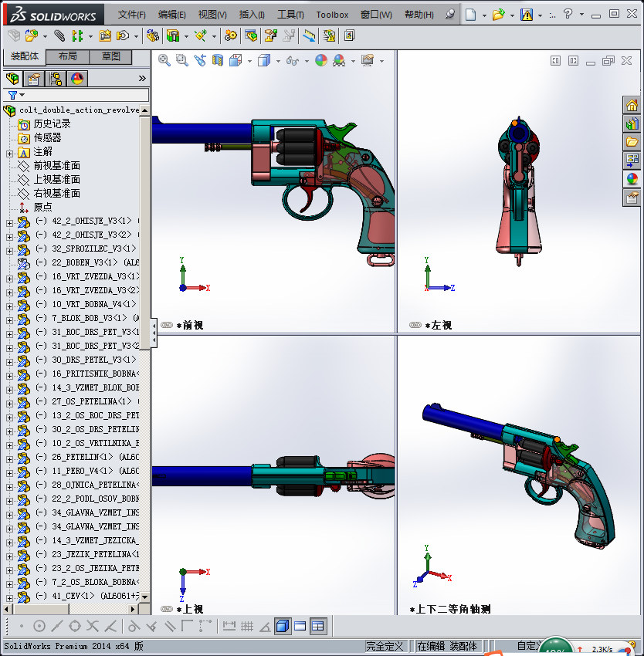
Task: Open the Design Library icon in task pane
Action: (x=632, y=123)
